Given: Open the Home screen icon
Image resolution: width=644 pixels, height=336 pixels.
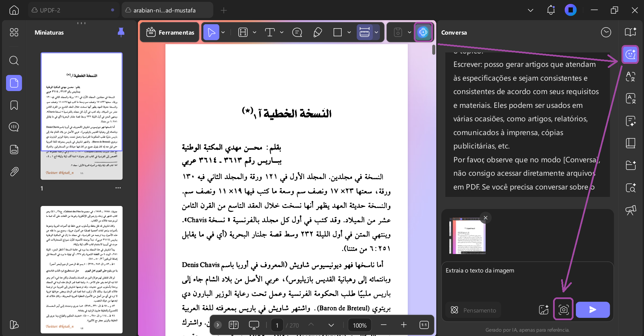Looking at the screenshot, I should click(14, 10).
